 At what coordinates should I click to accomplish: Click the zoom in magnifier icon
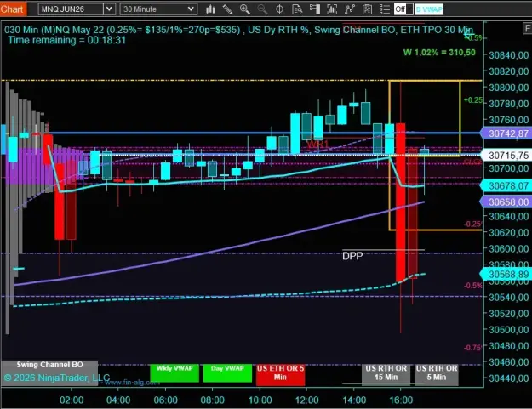244,9
